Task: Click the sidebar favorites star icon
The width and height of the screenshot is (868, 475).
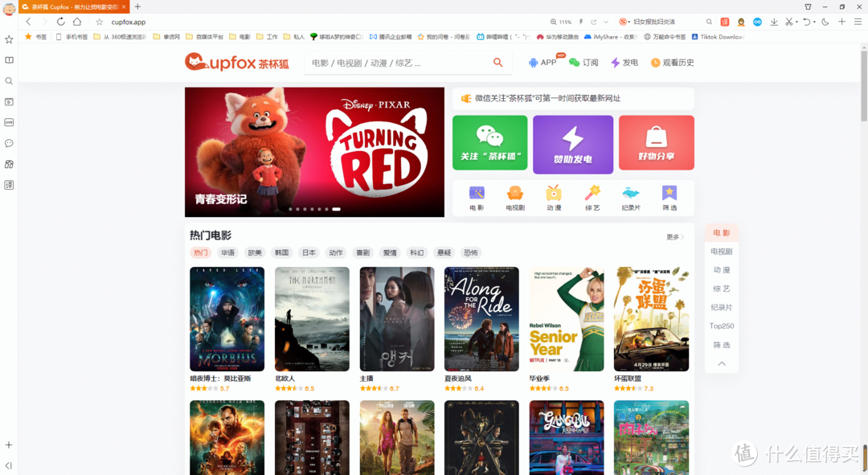Action: tap(9, 39)
